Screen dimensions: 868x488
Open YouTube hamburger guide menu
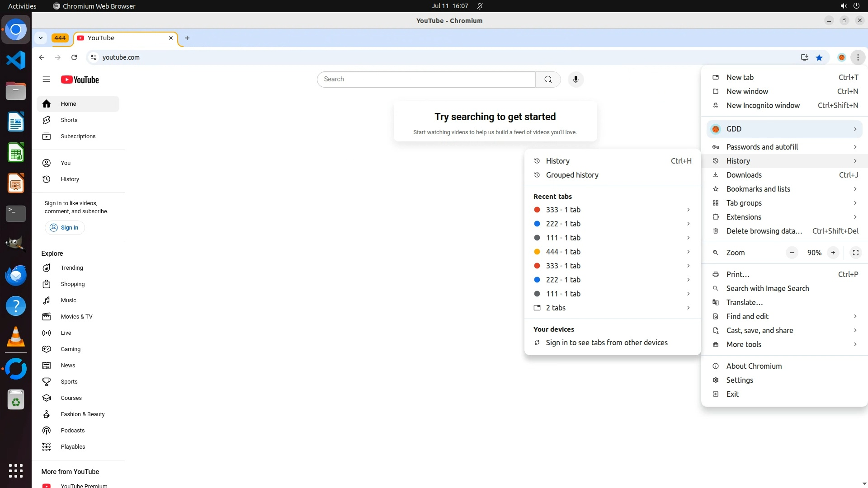[46, 80]
